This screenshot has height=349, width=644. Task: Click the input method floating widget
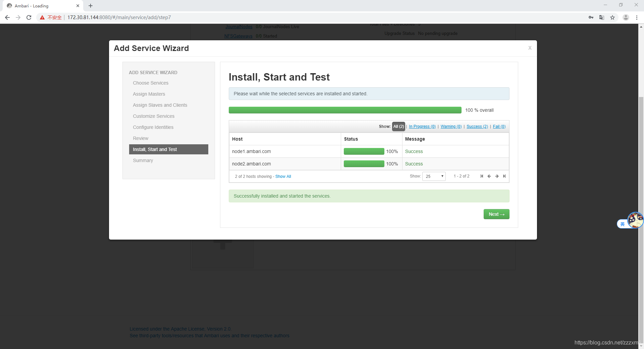[631, 221]
